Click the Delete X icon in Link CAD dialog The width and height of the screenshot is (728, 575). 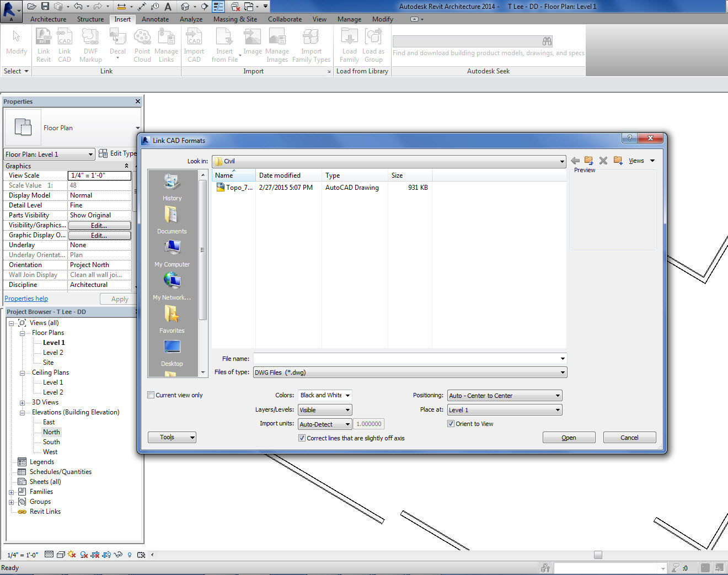tap(603, 161)
